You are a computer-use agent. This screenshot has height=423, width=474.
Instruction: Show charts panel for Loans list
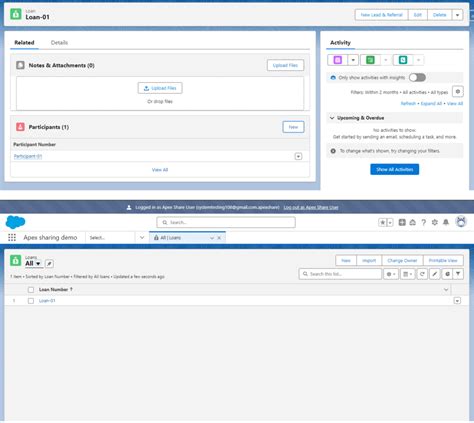click(447, 274)
